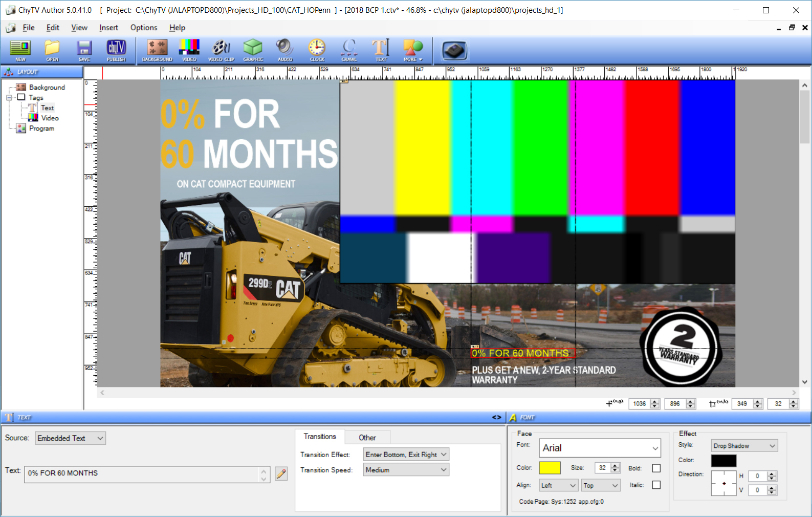
Task: Click the LAYOUT panel header icon
Action: [9, 72]
